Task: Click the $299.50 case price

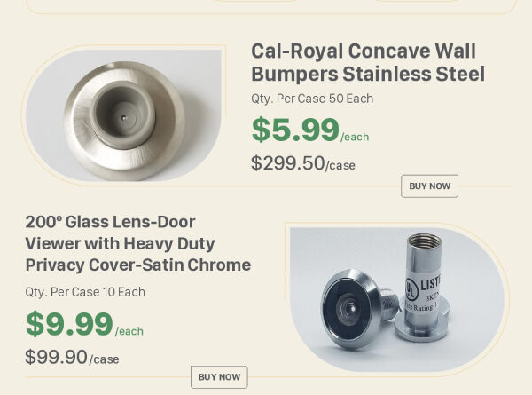Action: pos(287,163)
